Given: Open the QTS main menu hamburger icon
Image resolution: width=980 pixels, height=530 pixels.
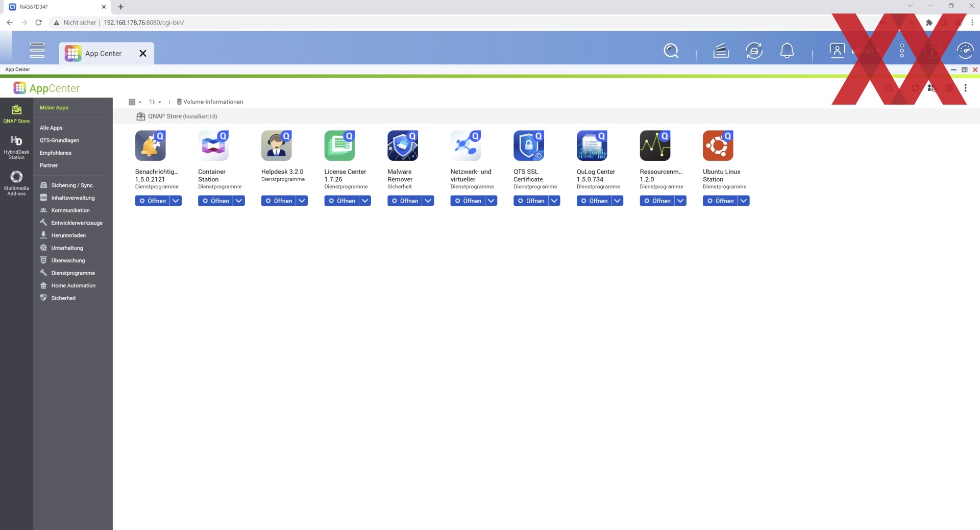Looking at the screenshot, I should 37,51.
